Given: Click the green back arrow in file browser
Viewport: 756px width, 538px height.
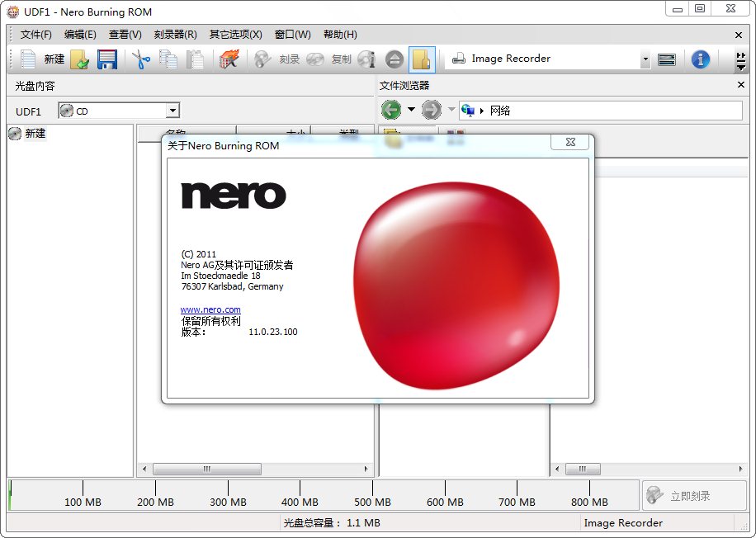Looking at the screenshot, I should click(391, 110).
